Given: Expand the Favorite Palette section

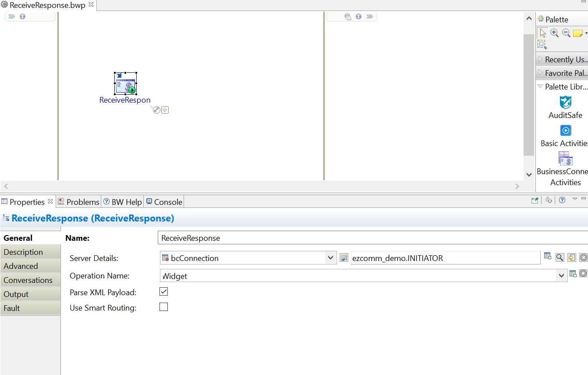Looking at the screenshot, I should tap(562, 73).
